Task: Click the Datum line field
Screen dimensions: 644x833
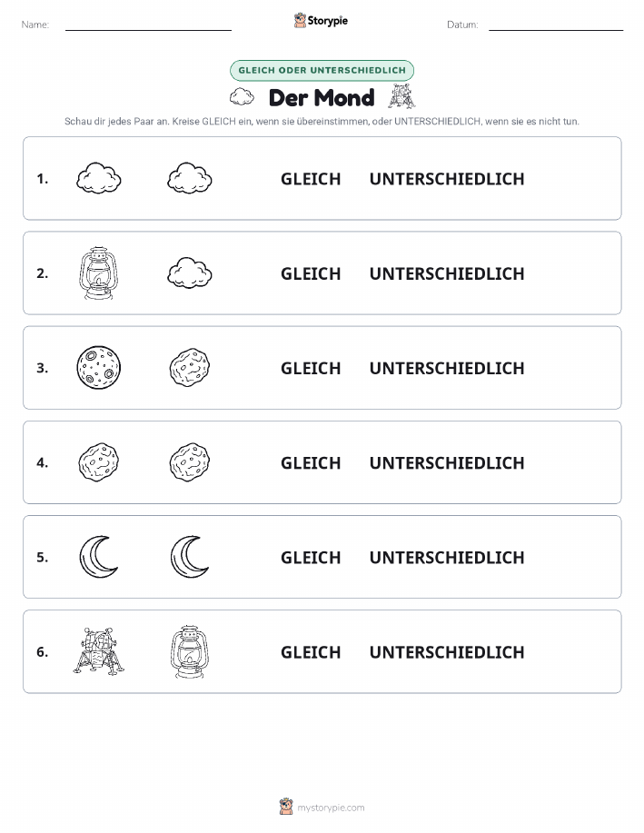Action: (x=556, y=25)
